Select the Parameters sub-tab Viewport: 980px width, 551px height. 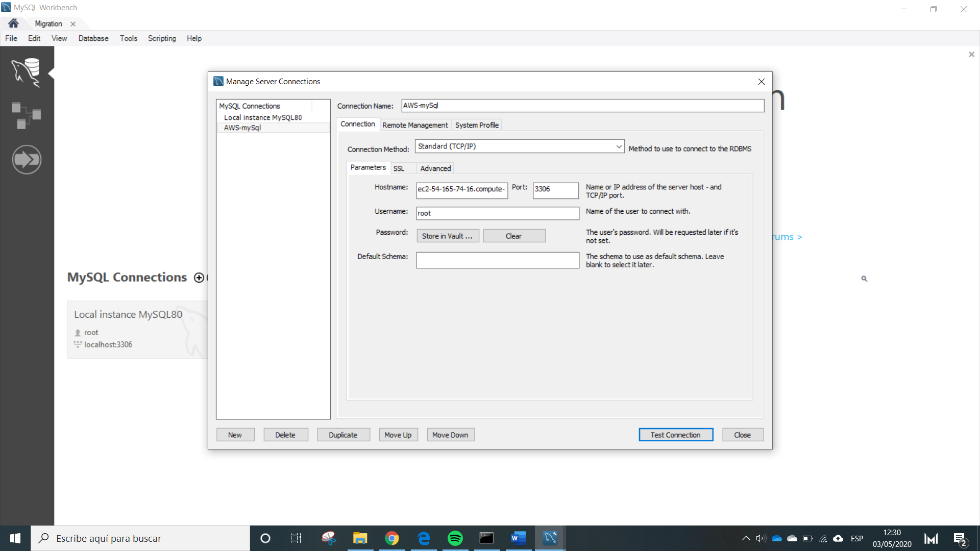click(x=368, y=167)
